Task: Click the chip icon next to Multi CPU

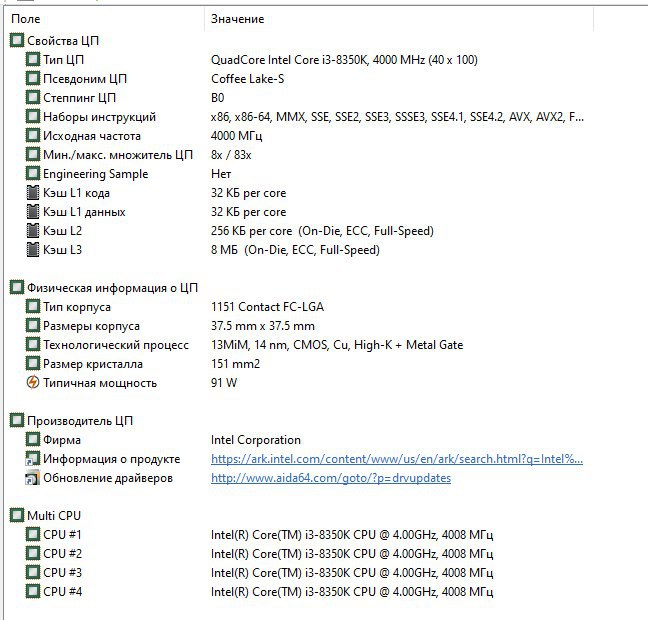Action: pos(17,516)
